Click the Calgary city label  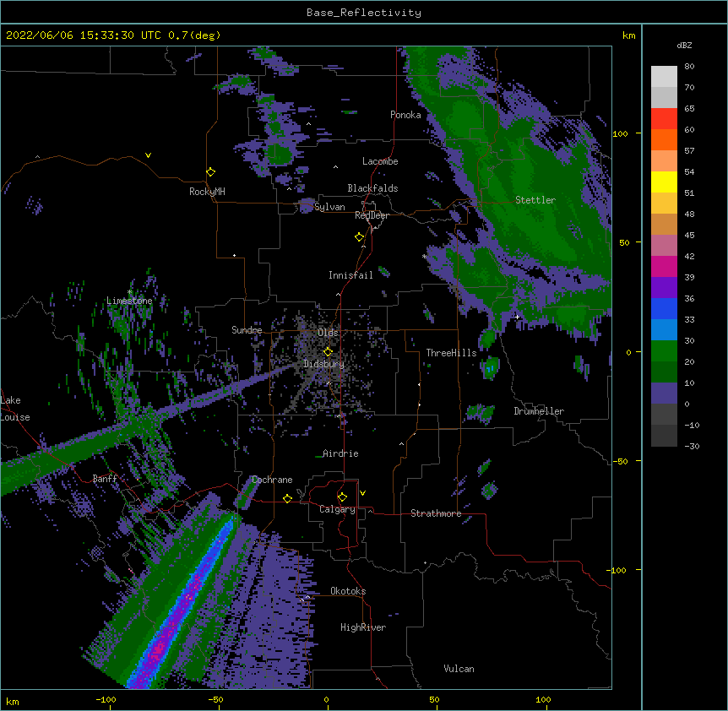pyautogui.click(x=337, y=509)
